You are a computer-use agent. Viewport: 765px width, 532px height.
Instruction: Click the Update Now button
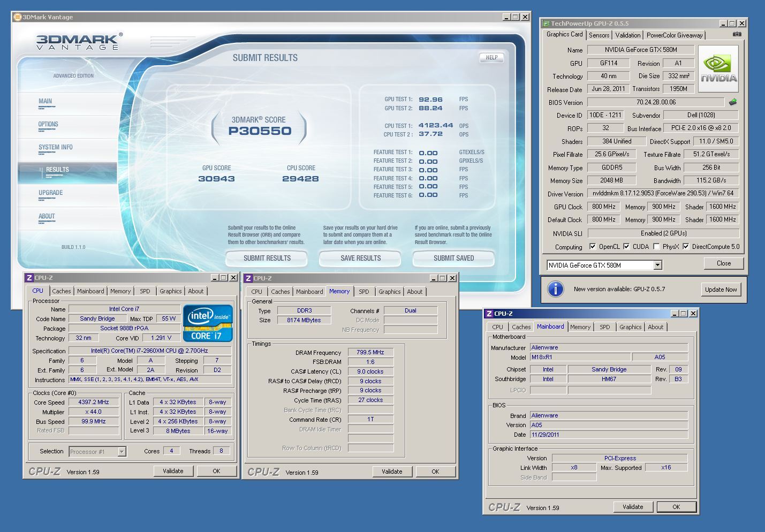point(721,290)
